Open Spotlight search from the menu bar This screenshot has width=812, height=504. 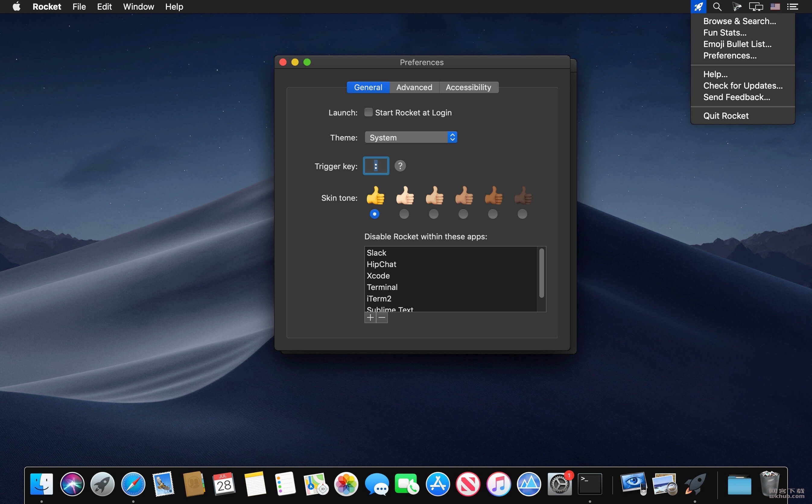(717, 7)
